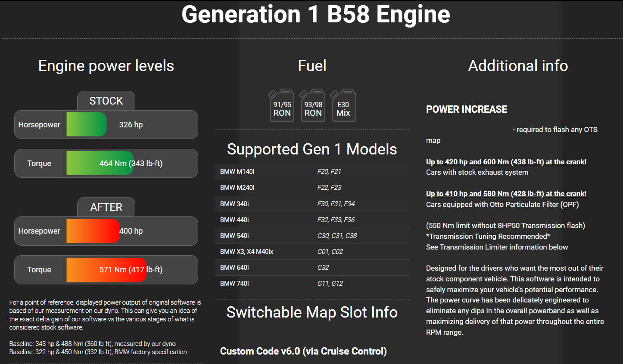Click the Fuel heading
The height and width of the screenshot is (364, 623).
point(312,66)
